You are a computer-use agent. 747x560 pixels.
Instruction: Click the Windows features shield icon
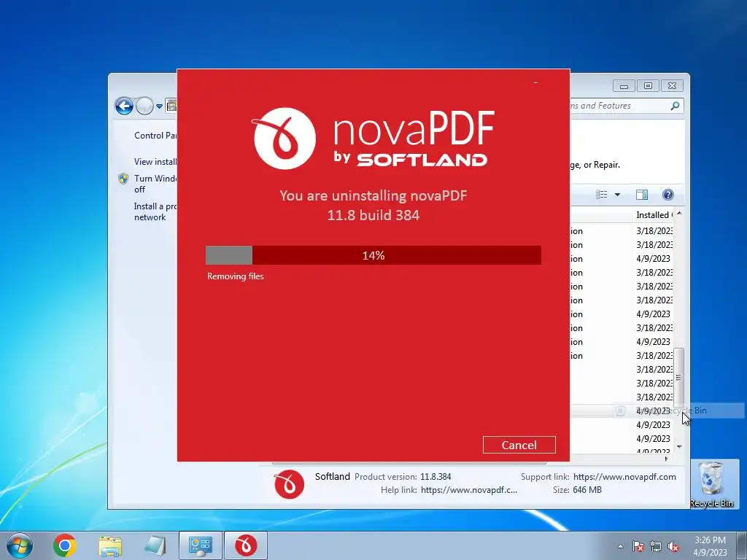(x=123, y=179)
